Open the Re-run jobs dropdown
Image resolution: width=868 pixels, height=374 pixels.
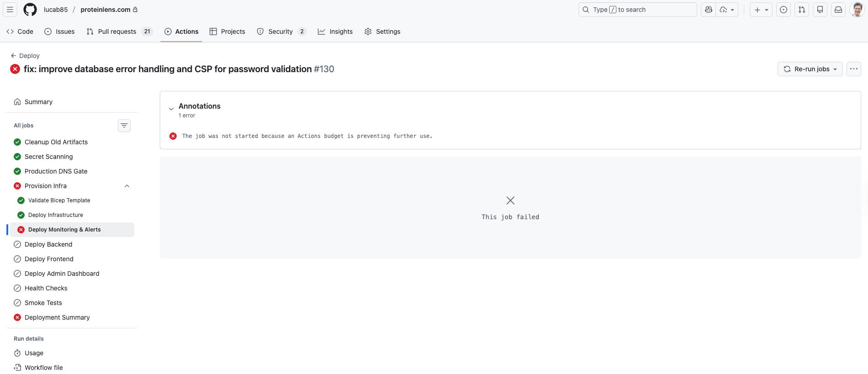pos(810,69)
